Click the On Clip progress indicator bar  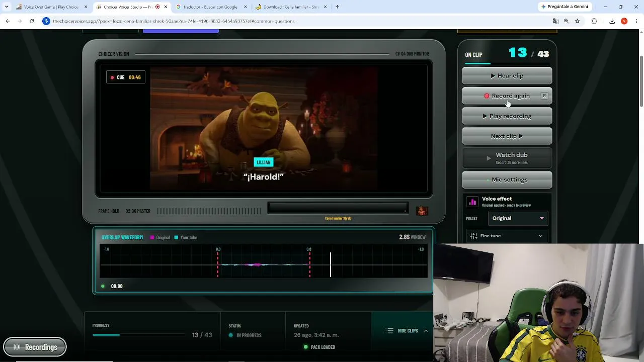(x=507, y=63)
